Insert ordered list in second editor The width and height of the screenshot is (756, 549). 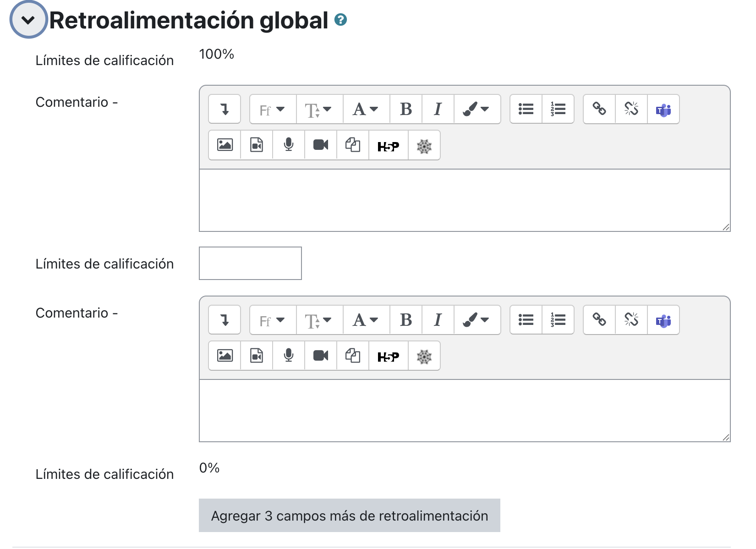(558, 320)
